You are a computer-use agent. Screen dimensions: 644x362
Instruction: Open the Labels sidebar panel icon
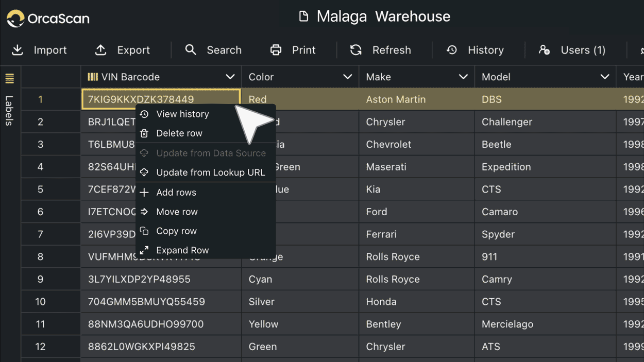(10, 78)
